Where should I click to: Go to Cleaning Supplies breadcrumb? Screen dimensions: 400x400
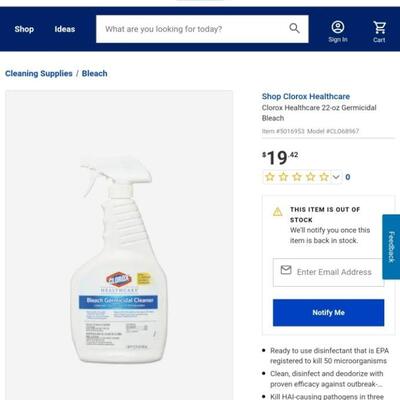click(x=39, y=73)
